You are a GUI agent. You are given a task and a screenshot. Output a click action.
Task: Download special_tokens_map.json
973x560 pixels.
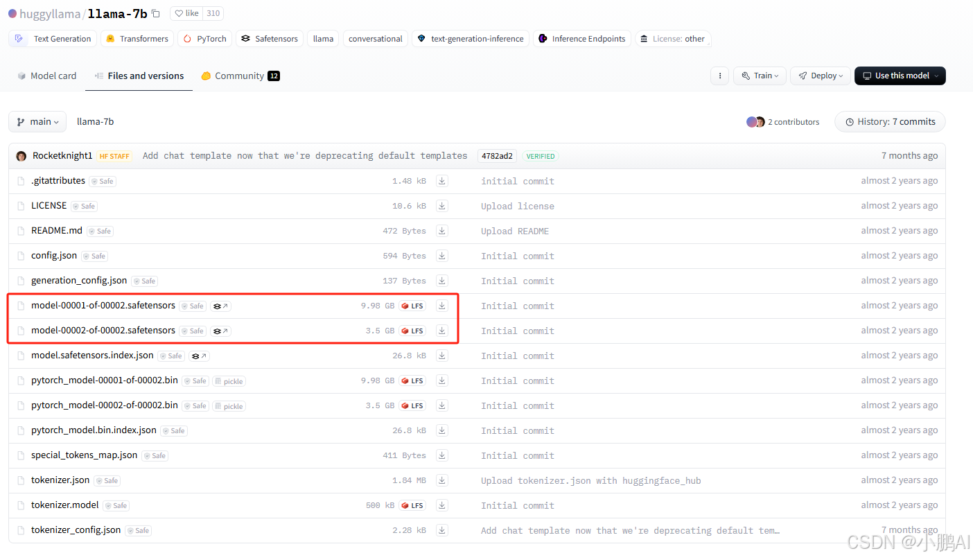click(442, 455)
